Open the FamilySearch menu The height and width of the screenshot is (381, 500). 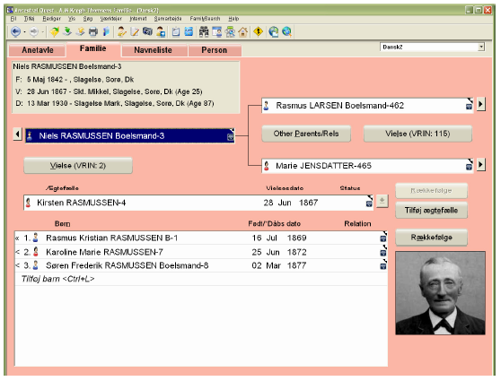tap(205, 19)
